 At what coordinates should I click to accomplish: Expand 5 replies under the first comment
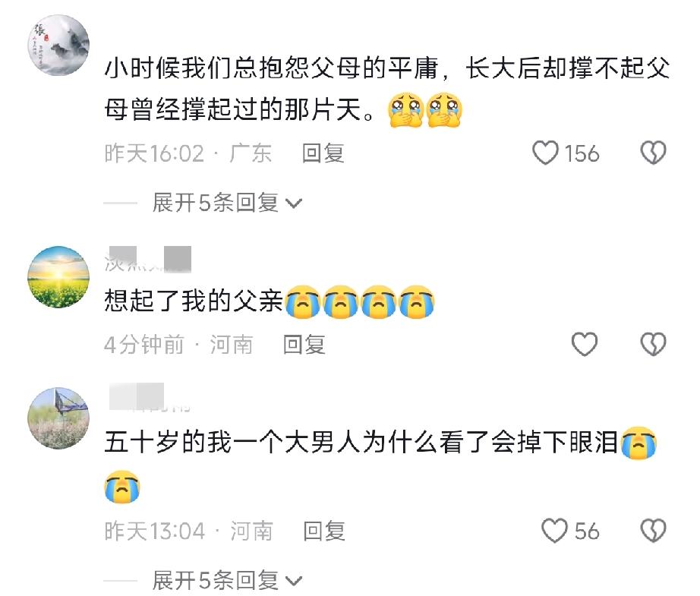[x=227, y=203]
